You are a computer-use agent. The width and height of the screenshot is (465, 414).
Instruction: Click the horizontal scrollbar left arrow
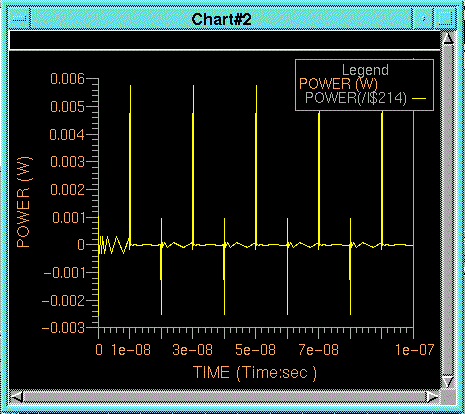pos(17,397)
